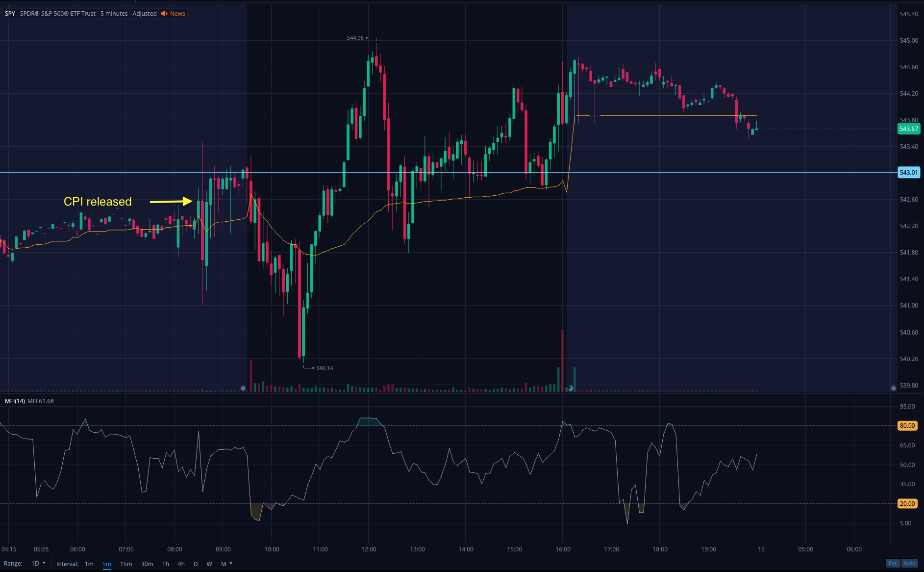The image size is (924, 572).
Task: Click the orange 80.00 MFI overbought label
Action: tap(907, 426)
